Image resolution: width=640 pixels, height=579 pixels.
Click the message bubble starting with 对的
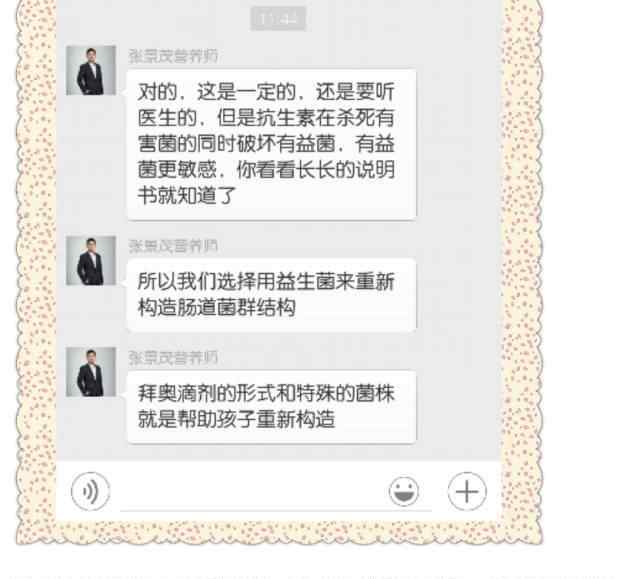(271, 145)
